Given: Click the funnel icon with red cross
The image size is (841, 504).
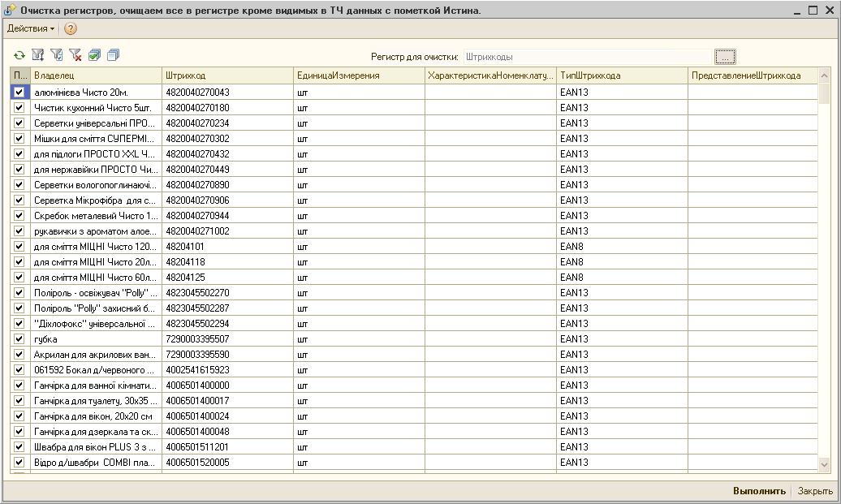Looking at the screenshot, I should (x=75, y=55).
